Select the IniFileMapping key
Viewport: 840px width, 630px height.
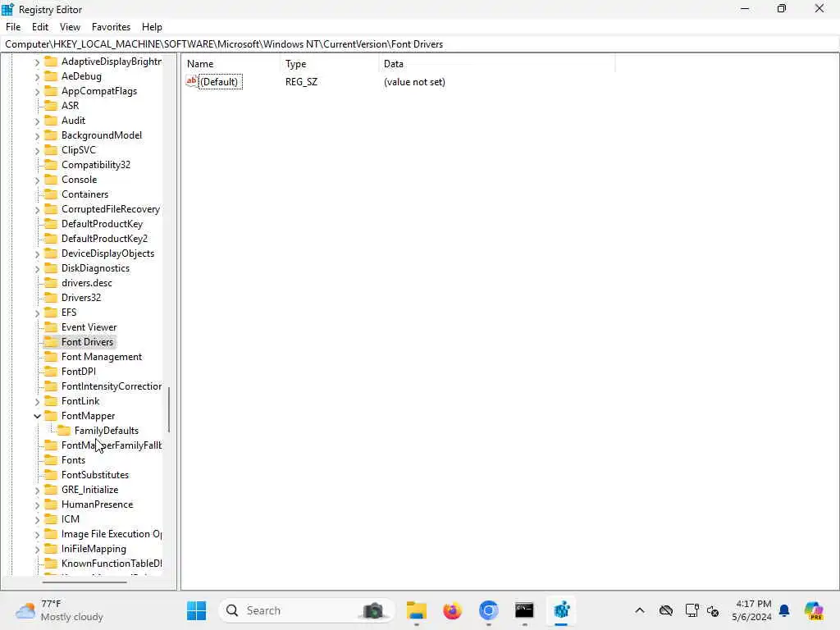94,549
